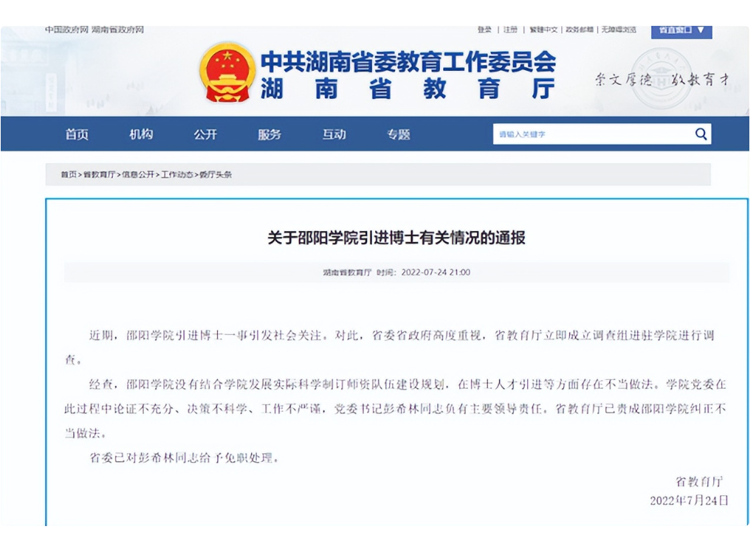Open the 省直窗口 dropdown
Screen dimensions: 756x535
coord(681,30)
